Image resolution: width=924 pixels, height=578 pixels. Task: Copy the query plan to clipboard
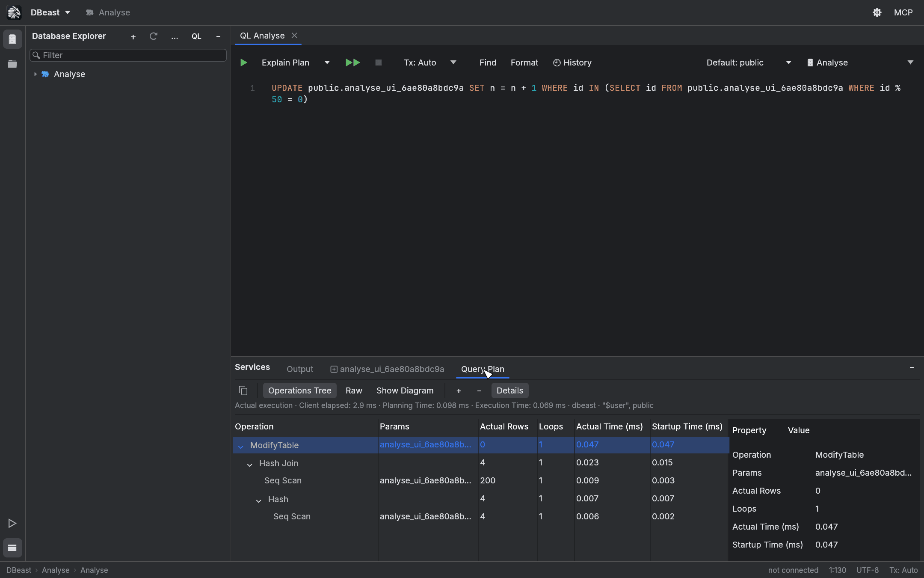pyautogui.click(x=243, y=390)
